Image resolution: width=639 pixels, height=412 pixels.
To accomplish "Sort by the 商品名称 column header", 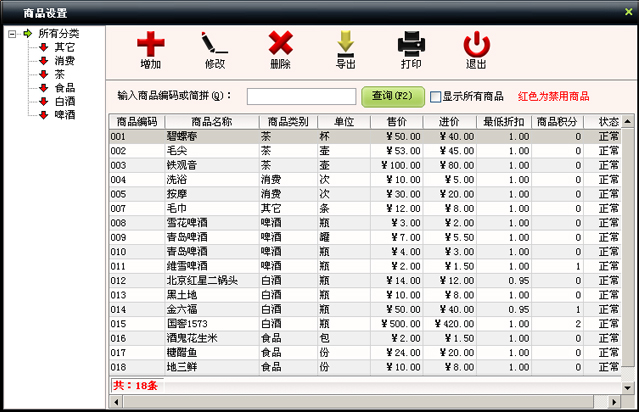I will 211,121.
